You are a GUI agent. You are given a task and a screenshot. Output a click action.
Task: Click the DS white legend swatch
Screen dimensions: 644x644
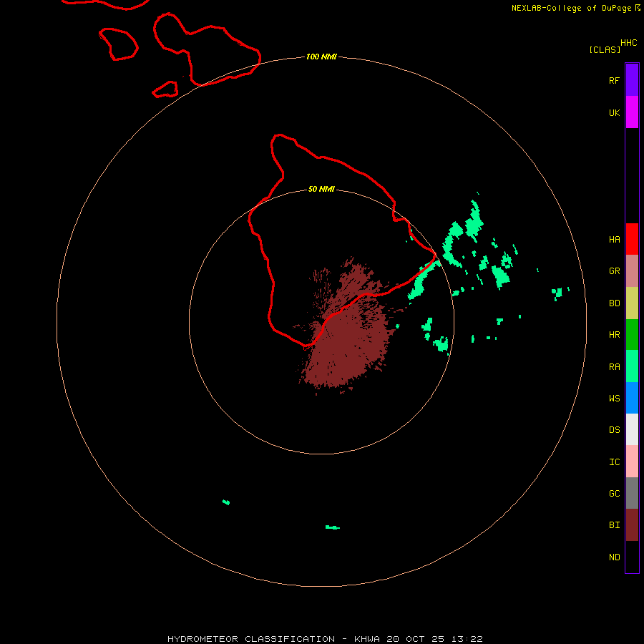[x=632, y=429]
